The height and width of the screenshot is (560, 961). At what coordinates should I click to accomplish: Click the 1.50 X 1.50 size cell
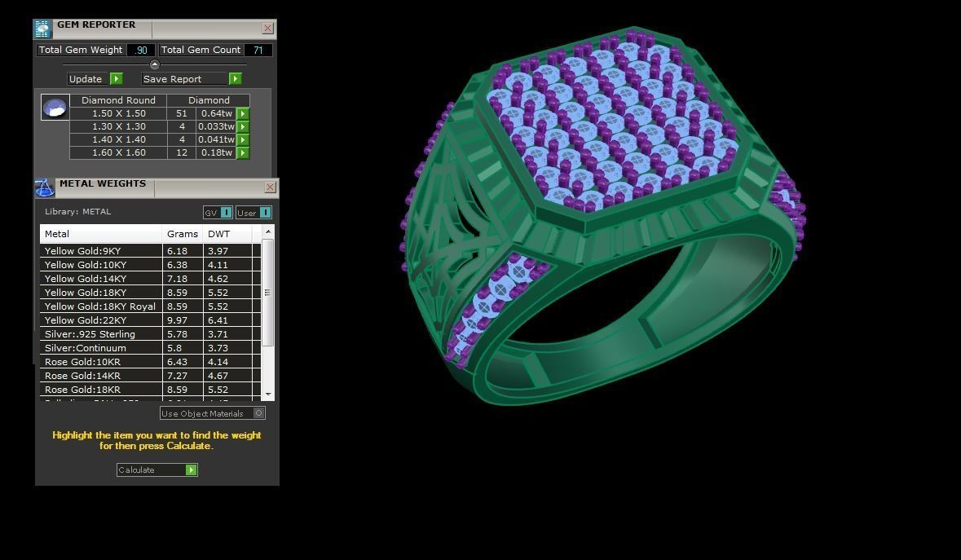click(x=118, y=113)
